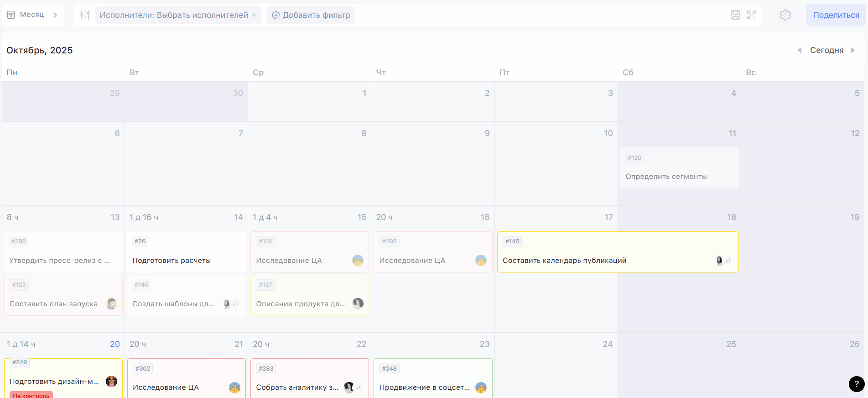Open the settings gear icon
This screenshot has height=398, width=868.
pyautogui.click(x=785, y=15)
